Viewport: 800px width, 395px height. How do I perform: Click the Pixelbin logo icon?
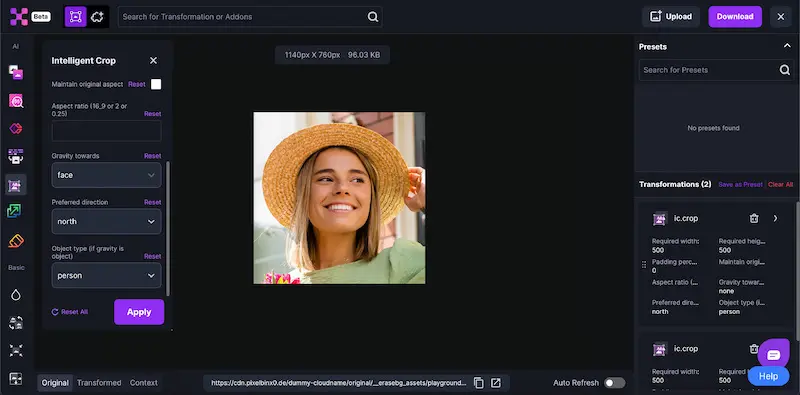(19, 16)
